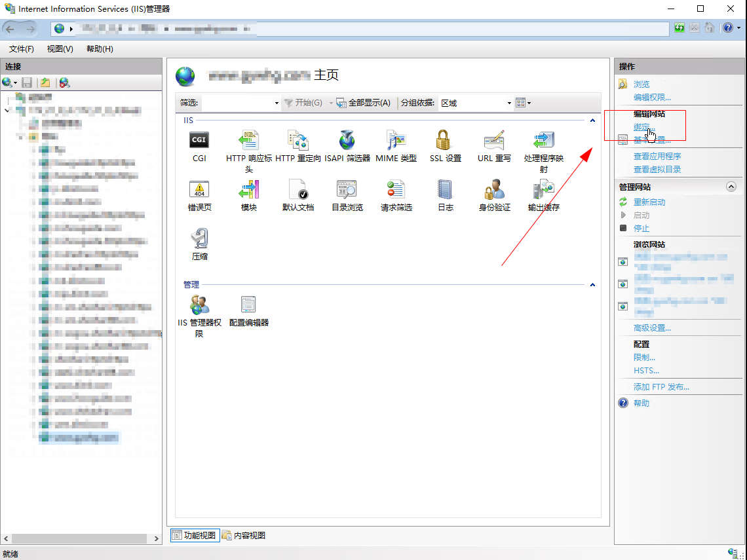Image resolution: width=747 pixels, height=560 pixels.
Task: Click the HSTS... link
Action: [646, 371]
